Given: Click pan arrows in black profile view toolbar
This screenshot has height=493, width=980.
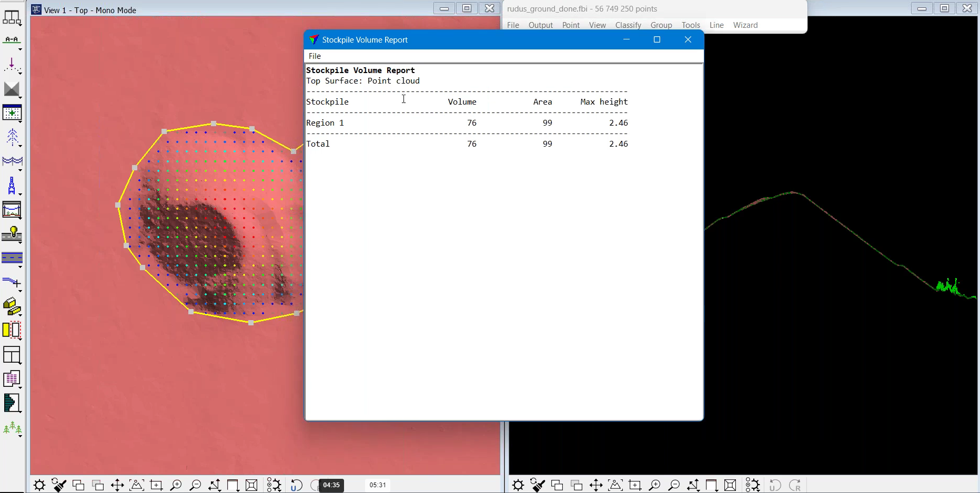Looking at the screenshot, I should click(596, 485).
